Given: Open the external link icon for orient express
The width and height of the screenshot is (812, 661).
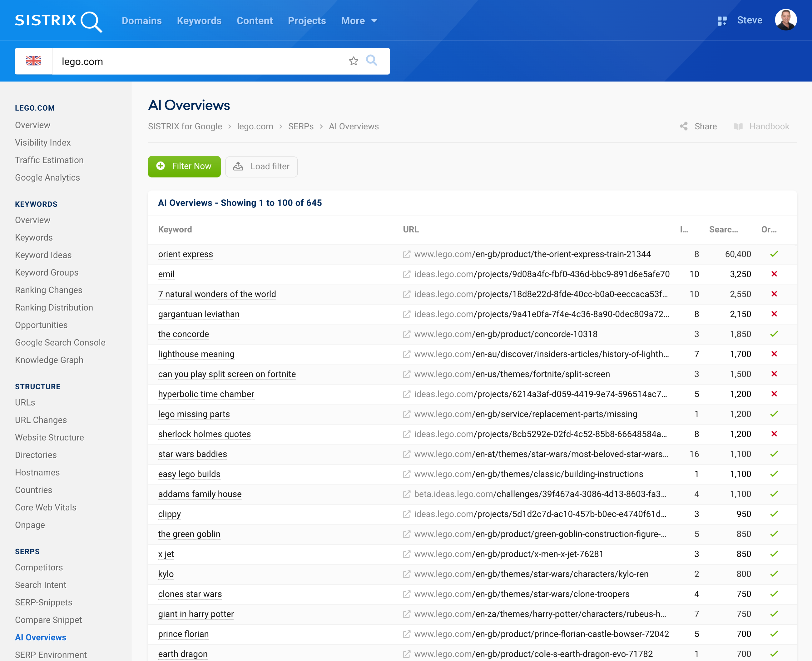Looking at the screenshot, I should click(407, 254).
